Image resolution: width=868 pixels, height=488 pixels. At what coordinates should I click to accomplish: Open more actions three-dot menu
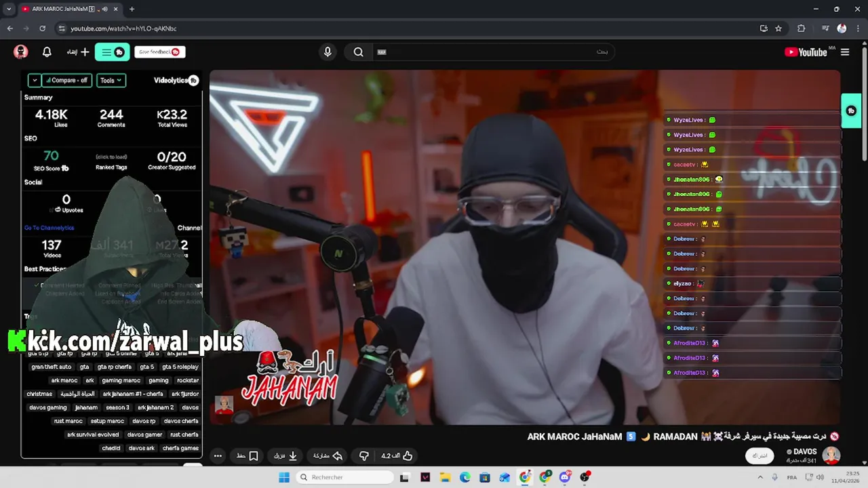218,455
